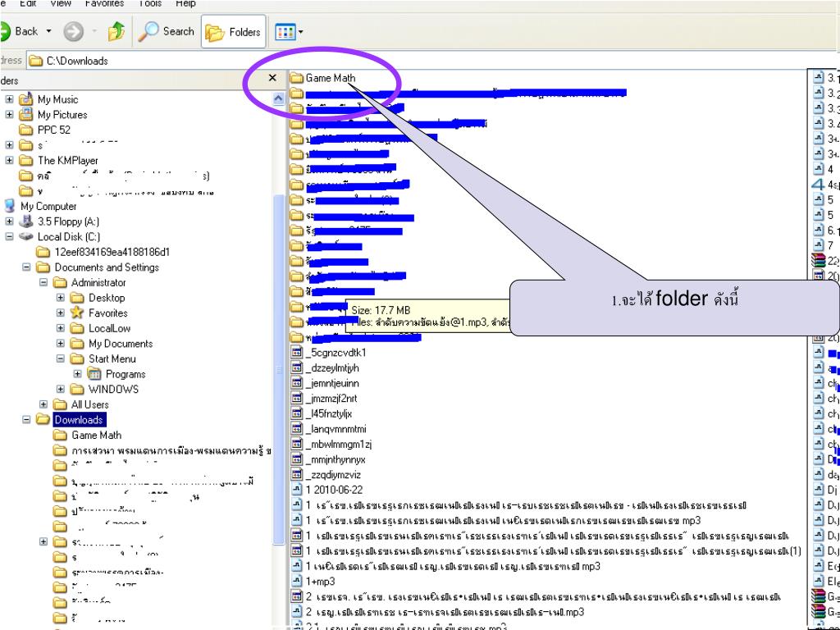Open the Tools menu
Screen dimensions: 840x630
click(x=150, y=3)
